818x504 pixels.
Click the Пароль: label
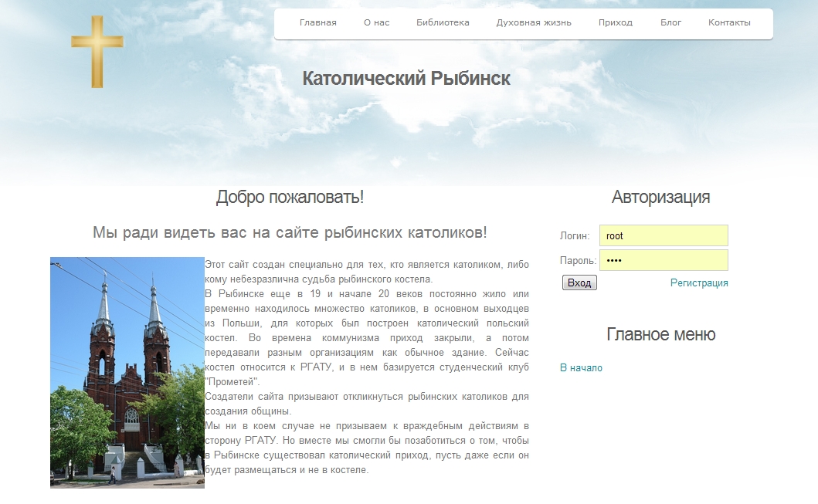(x=578, y=261)
